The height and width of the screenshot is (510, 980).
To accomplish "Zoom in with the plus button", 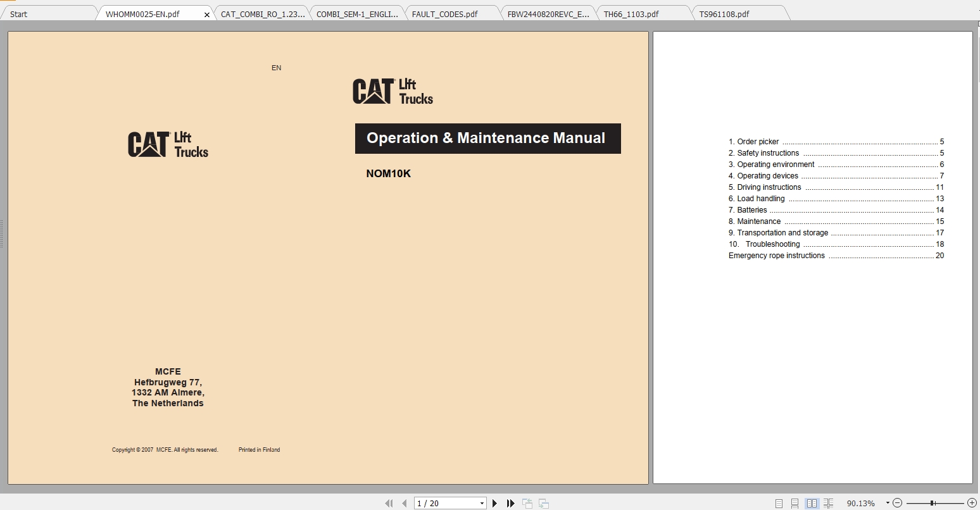I will point(972,503).
